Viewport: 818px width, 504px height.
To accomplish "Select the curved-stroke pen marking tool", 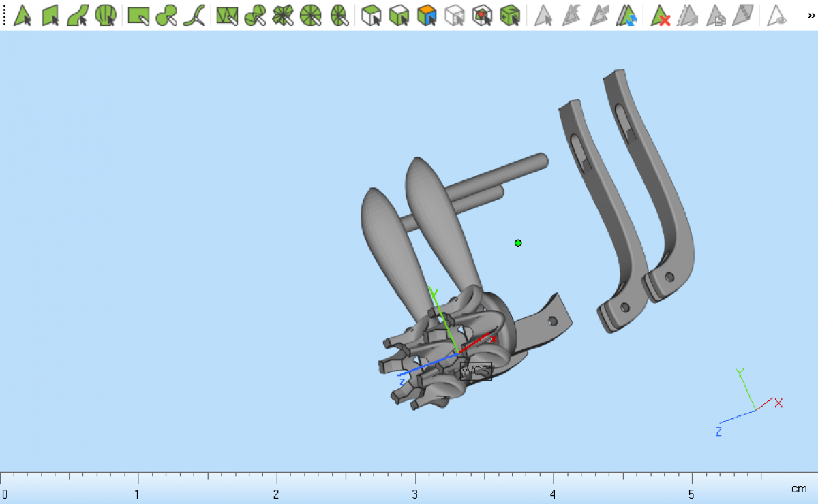I will click(194, 15).
